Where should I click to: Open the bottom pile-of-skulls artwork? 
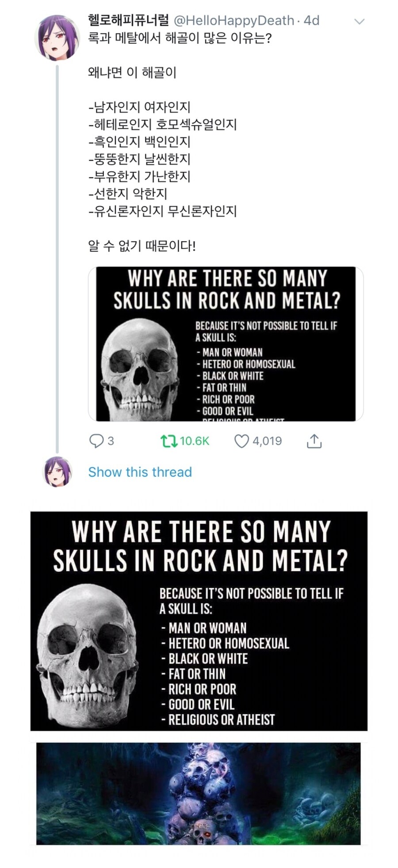198,793
